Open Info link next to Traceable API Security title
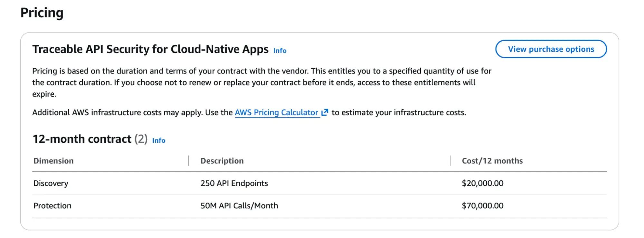The width and height of the screenshot is (644, 238). (x=280, y=51)
